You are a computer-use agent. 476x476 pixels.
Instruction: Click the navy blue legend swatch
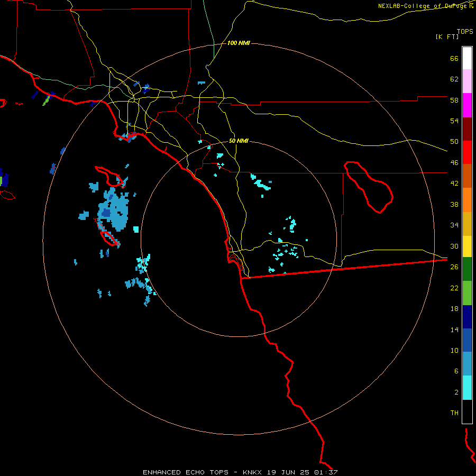[467, 317]
